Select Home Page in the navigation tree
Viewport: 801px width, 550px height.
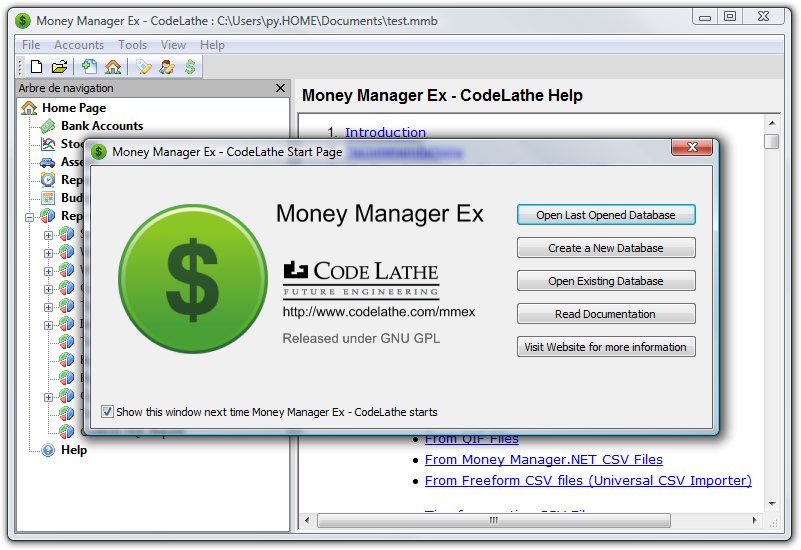pos(73,108)
